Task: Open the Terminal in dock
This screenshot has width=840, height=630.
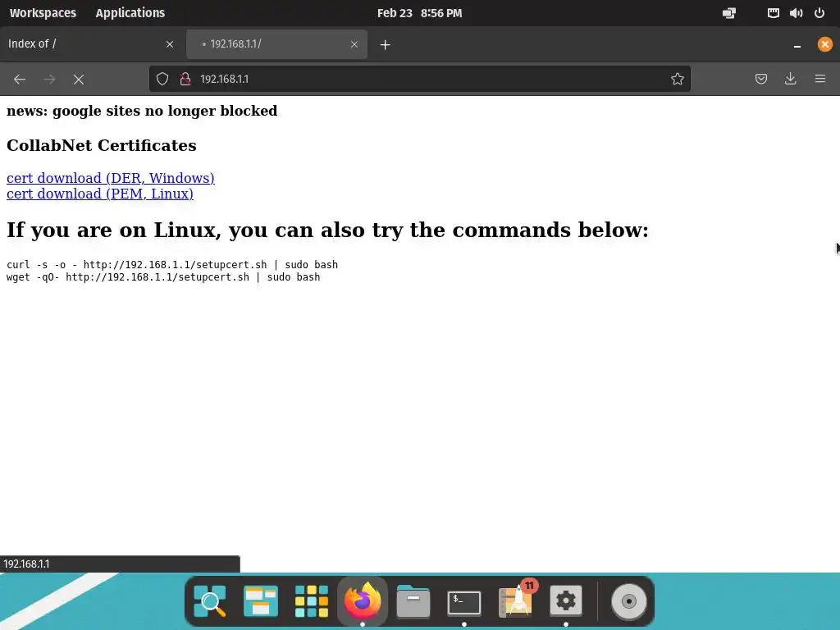Action: (464, 601)
